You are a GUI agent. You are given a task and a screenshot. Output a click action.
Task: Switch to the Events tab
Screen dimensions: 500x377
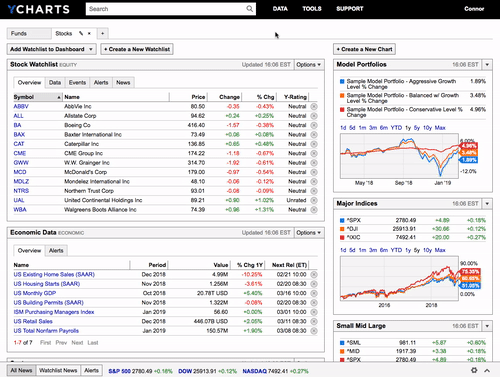click(x=77, y=82)
